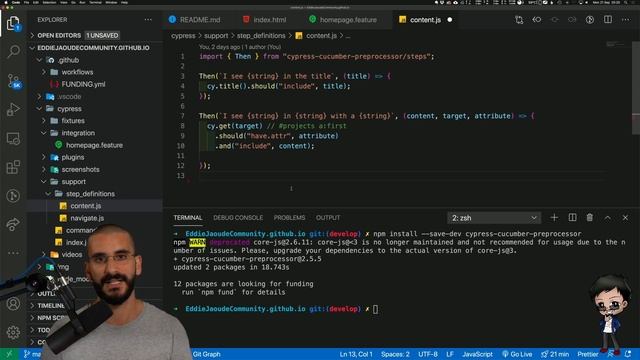Kill terminal with trash icon
640x360 pixels.
tap(590, 218)
